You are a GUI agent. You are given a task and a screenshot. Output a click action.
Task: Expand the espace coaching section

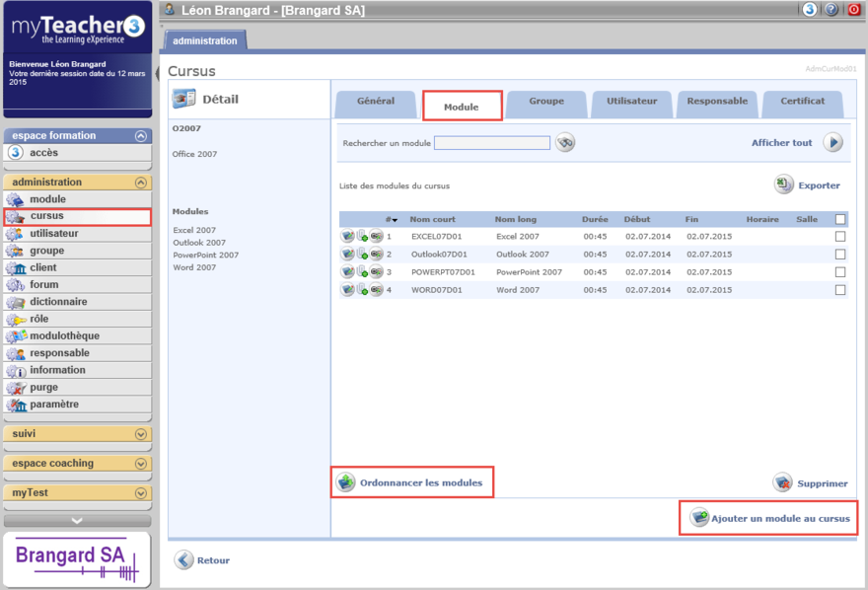point(141,464)
